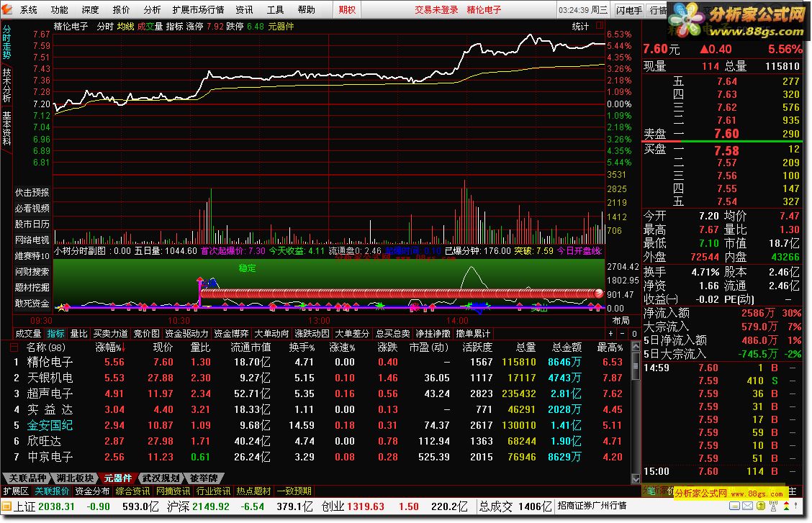812x523 pixels.
Task: Click the stock list scrollbar down arrow
Action: coord(636,479)
